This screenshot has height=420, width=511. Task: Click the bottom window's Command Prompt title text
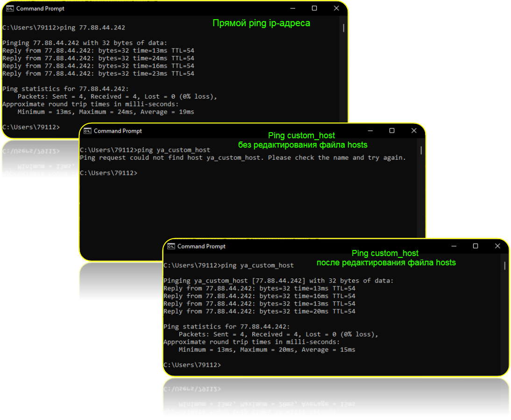pos(201,246)
